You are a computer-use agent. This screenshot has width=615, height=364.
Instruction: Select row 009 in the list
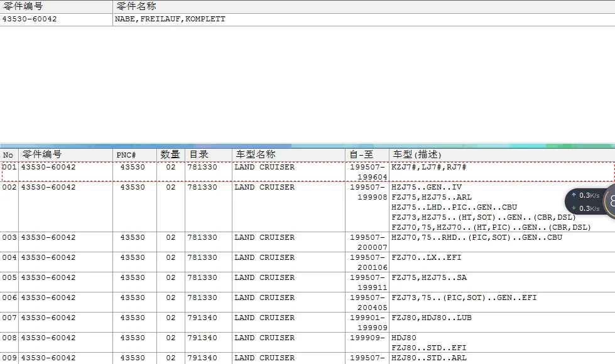(308, 358)
